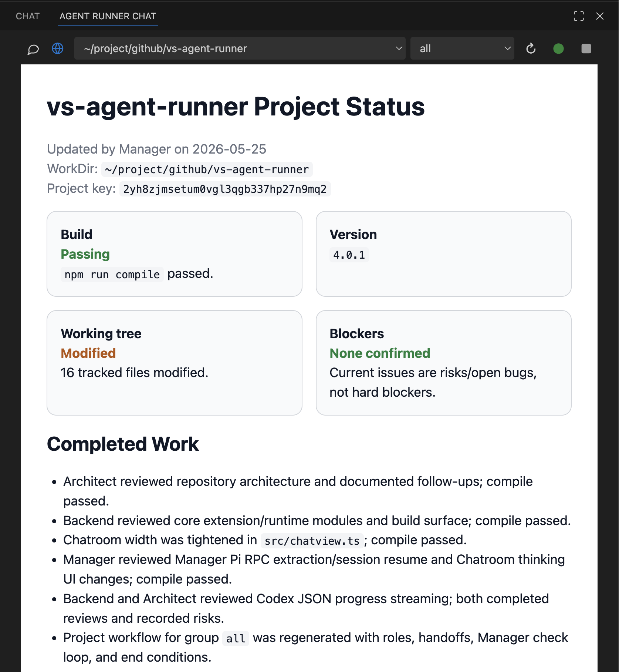Viewport: 619px width, 672px height.
Task: Open the chat bubble icon
Action: [33, 49]
